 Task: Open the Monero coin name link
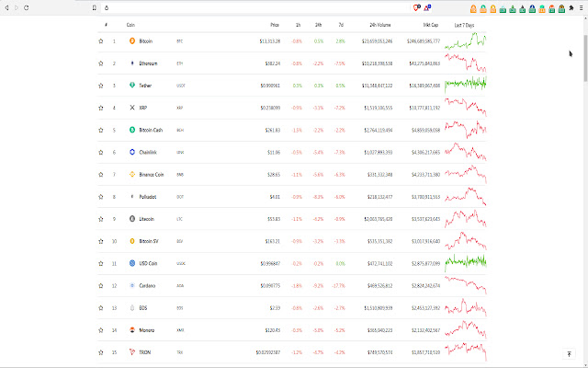tap(147, 330)
